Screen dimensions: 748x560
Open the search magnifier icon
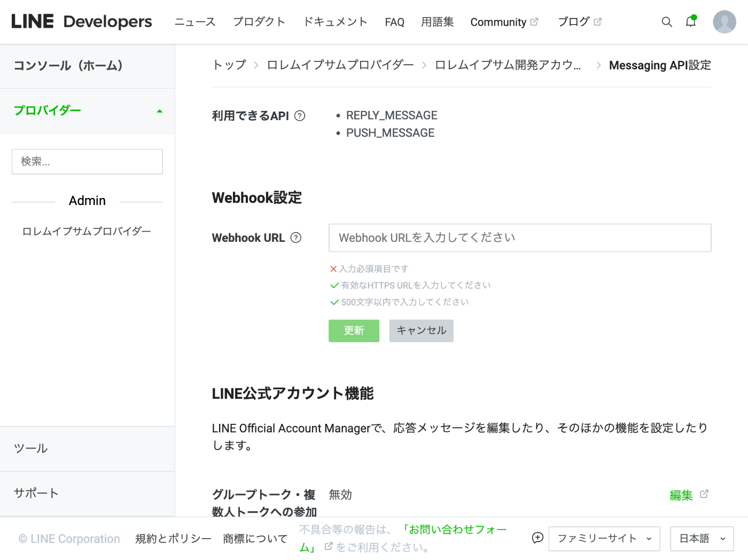point(667,22)
